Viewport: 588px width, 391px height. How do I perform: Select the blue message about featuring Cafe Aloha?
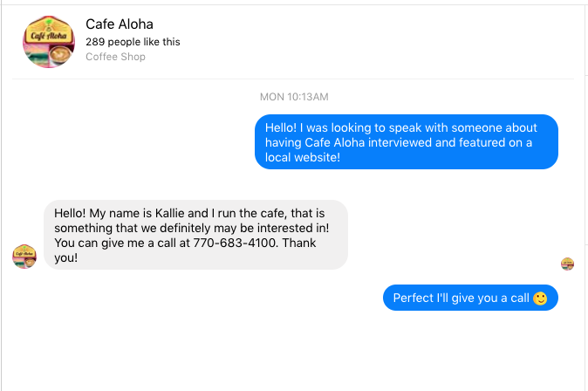tap(407, 142)
